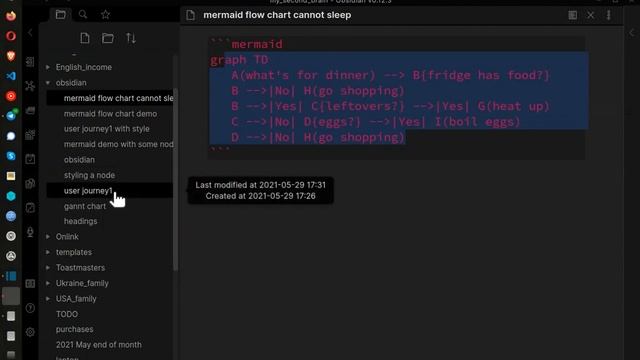This screenshot has height=360, width=640.
Task: Open the search tab icon
Action: (83, 15)
